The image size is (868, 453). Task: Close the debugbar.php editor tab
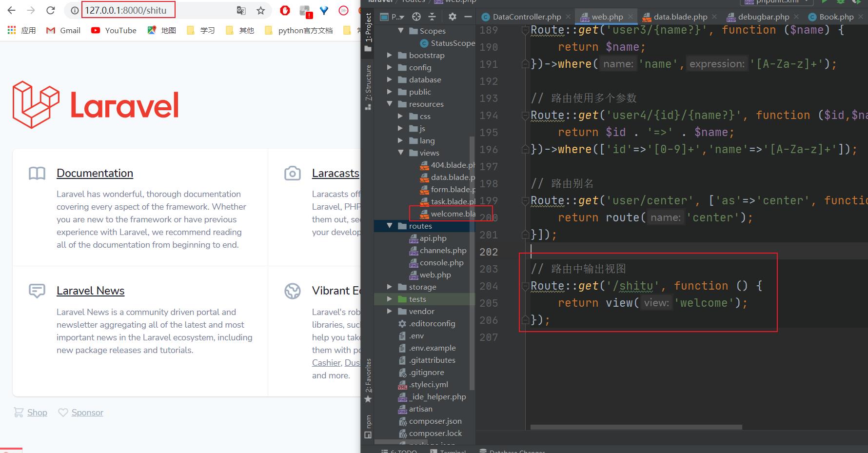(x=796, y=17)
